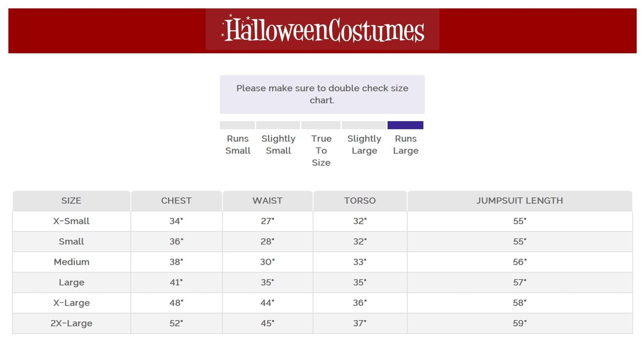
Task: Select the Large size row label
Action: (71, 282)
